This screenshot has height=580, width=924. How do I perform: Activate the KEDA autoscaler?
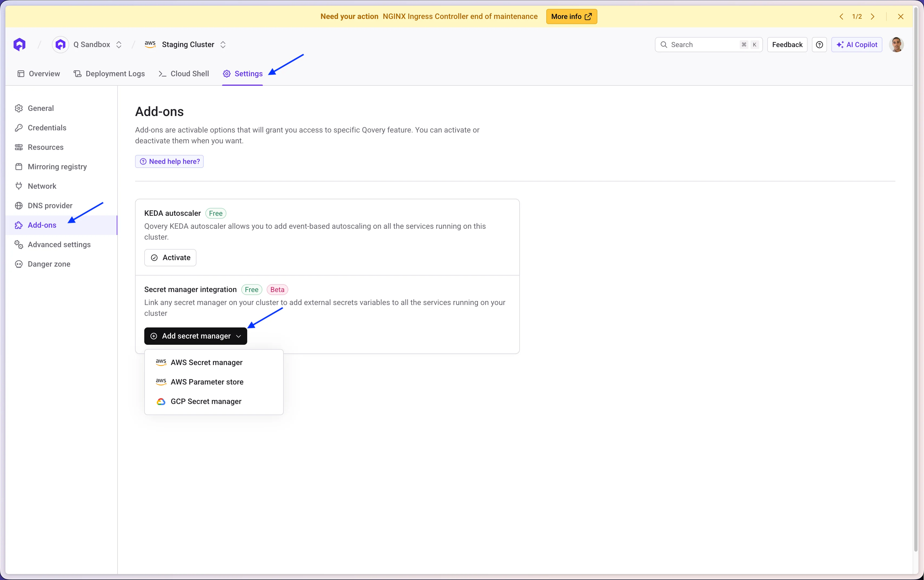[x=170, y=258]
